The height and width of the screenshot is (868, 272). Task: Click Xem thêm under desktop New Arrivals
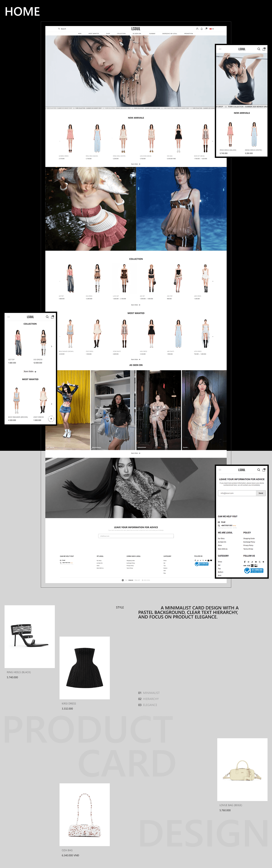(136, 164)
